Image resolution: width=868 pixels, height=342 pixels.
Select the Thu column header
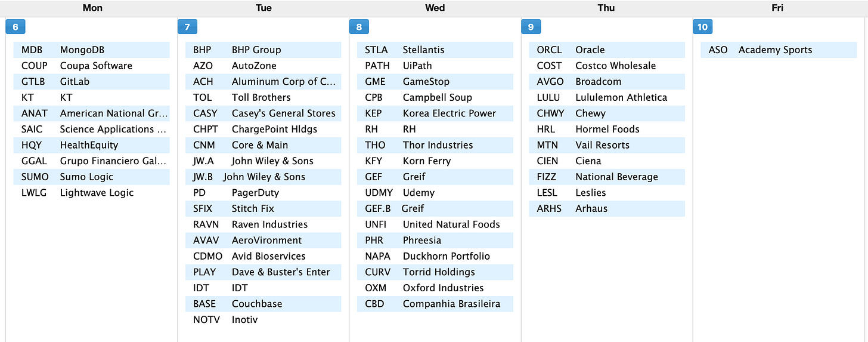pyautogui.click(x=606, y=8)
